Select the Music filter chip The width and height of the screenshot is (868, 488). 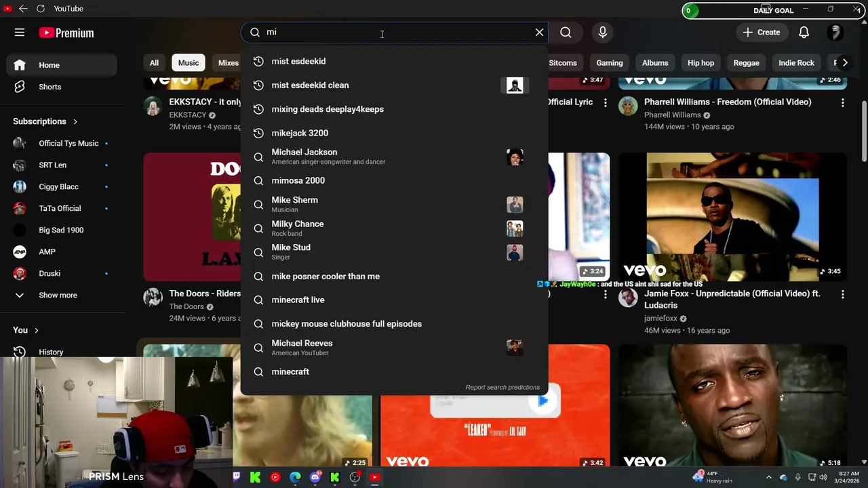coord(189,63)
